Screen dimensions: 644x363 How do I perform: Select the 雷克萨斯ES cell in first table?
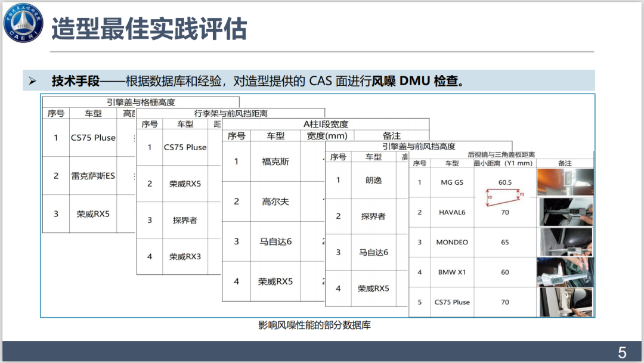93,176
